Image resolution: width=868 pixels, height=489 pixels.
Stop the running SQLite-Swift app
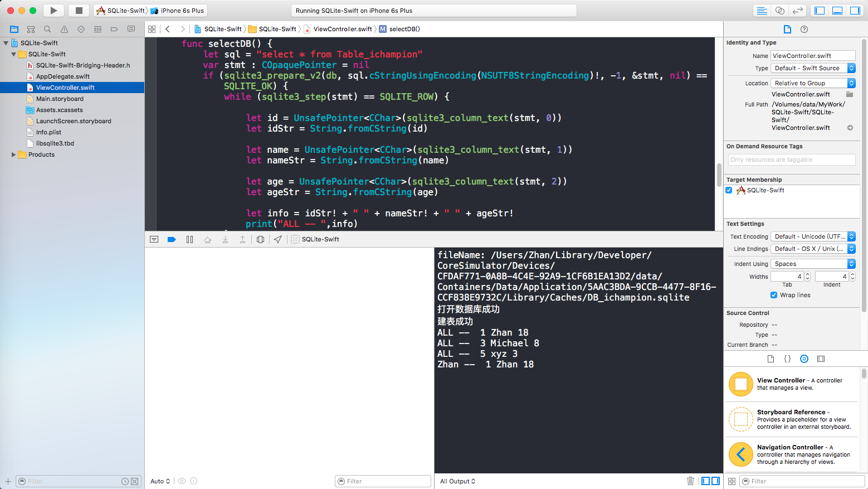tap(79, 11)
